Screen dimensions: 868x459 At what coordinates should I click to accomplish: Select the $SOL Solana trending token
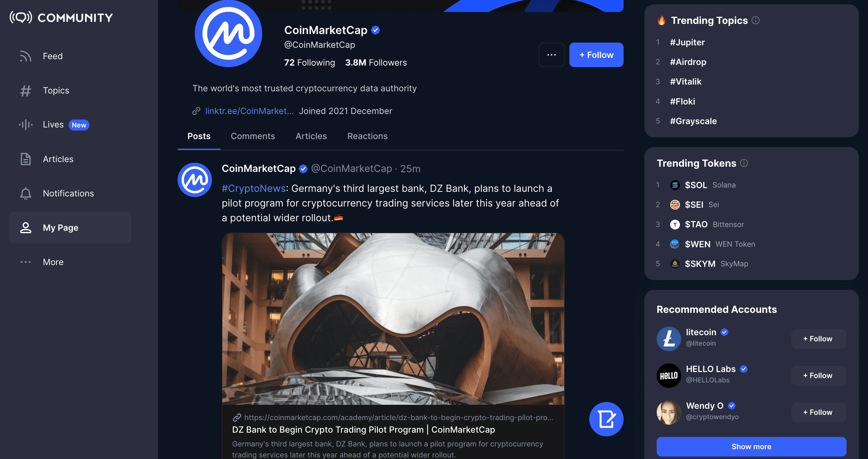click(703, 185)
